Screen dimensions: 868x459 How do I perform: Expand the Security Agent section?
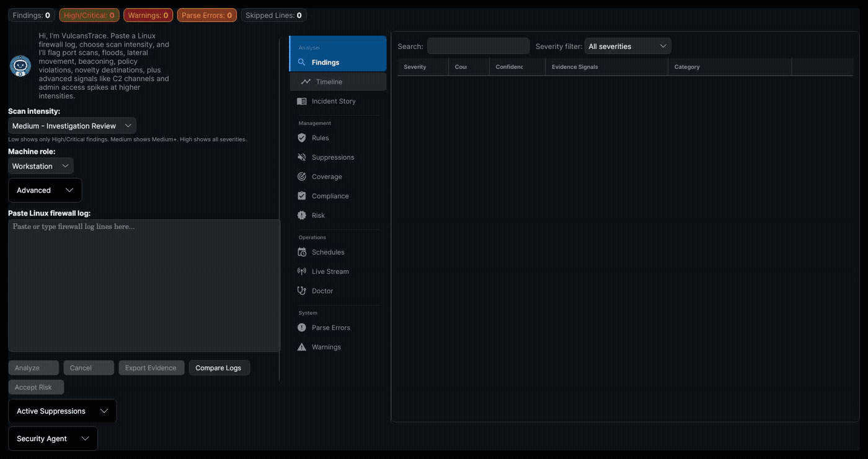[x=53, y=439]
